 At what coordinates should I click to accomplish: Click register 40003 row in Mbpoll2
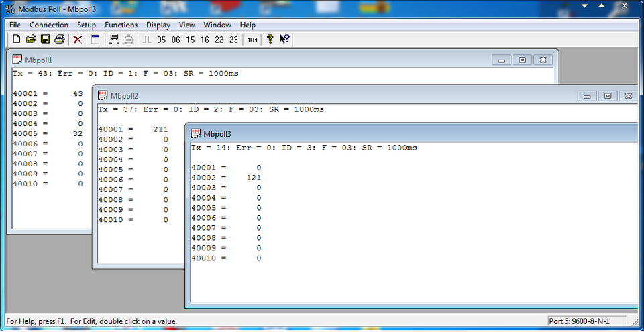133,150
